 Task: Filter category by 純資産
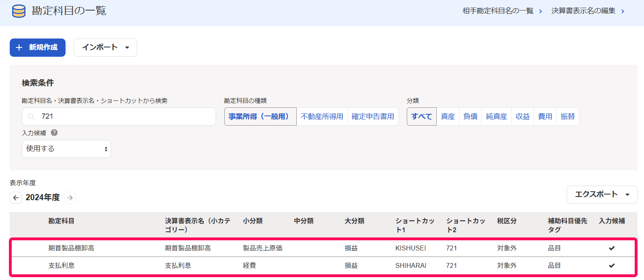pyautogui.click(x=496, y=116)
